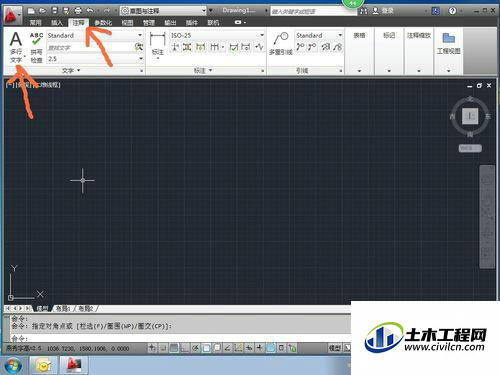Open the ISO-25 dimension style dropdown
500x375 pixels.
pyautogui.click(x=217, y=35)
